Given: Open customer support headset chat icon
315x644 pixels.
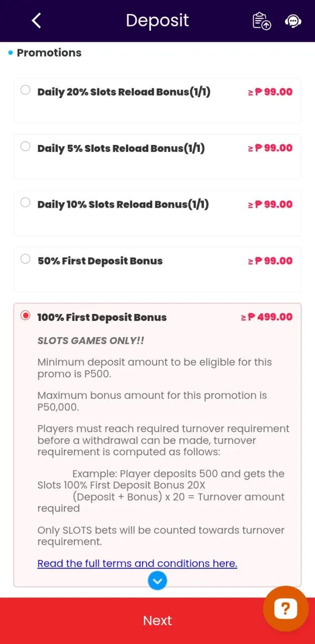Looking at the screenshot, I should pos(293,21).
